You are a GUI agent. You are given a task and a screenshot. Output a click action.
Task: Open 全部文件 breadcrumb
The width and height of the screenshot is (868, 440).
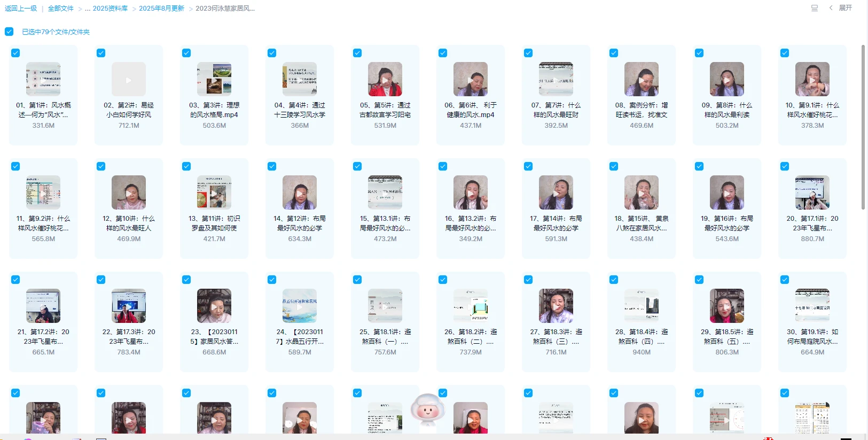pyautogui.click(x=61, y=9)
